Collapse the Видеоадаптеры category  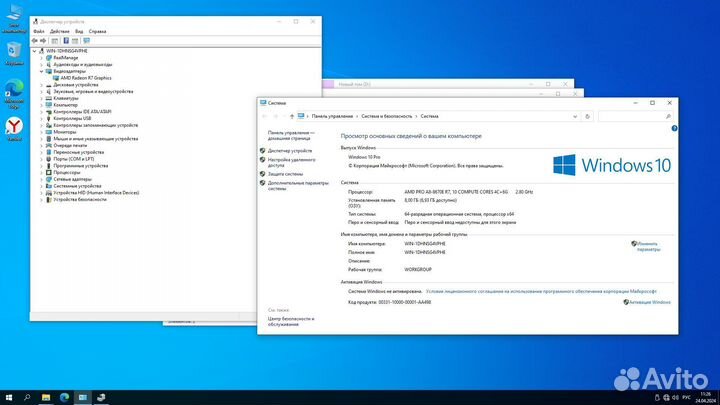pyautogui.click(x=41, y=72)
